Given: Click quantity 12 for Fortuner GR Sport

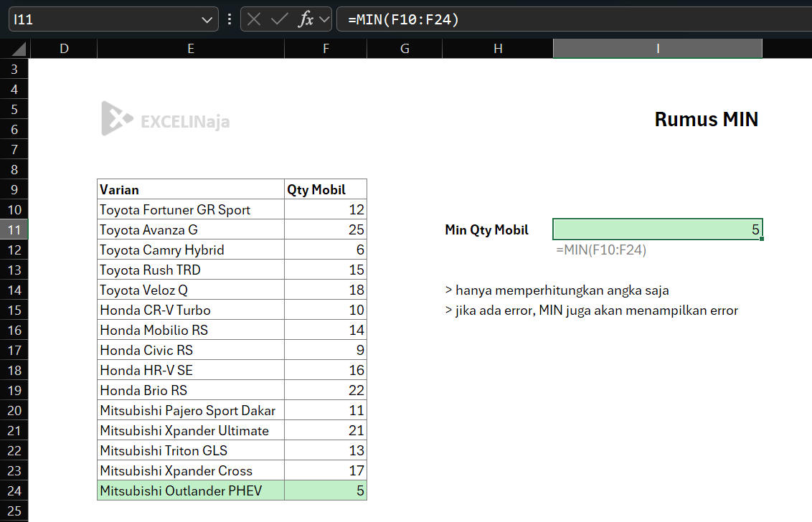Looking at the screenshot, I should coord(326,209).
